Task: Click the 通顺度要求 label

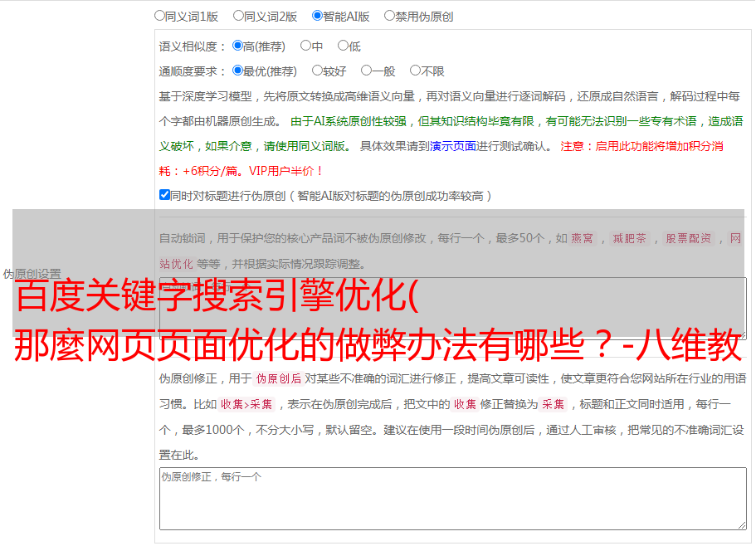Action: click(192, 72)
